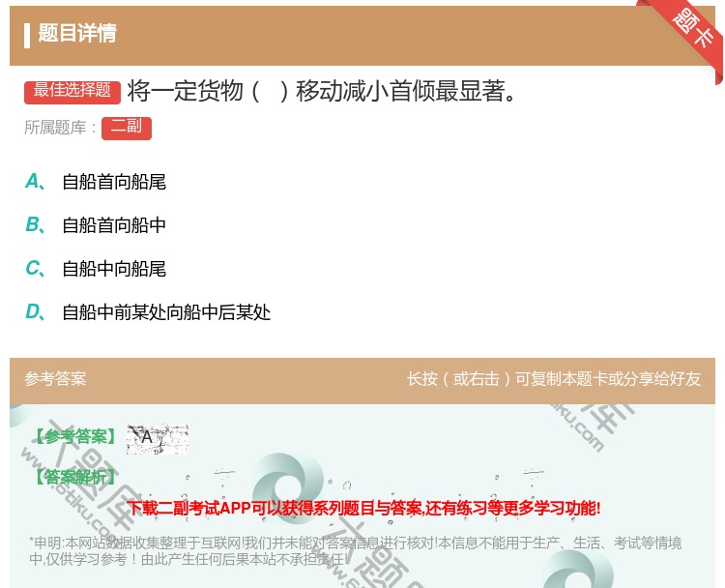Viewport: 725px width, 588px height.
Task: Select option A 自船首向船尾
Action: click(x=96, y=182)
